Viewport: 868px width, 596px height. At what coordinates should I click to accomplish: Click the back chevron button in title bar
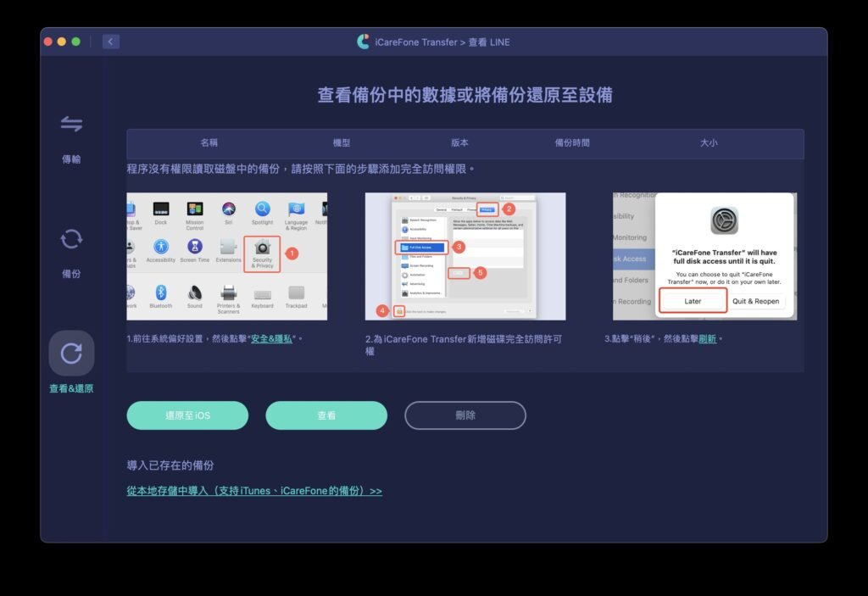coord(111,42)
